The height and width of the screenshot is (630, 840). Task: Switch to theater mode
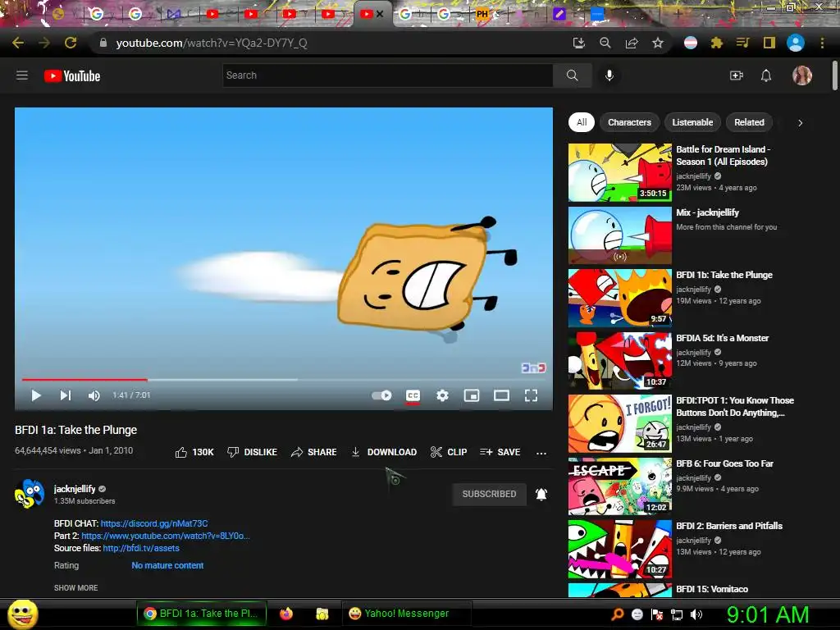[501, 395]
